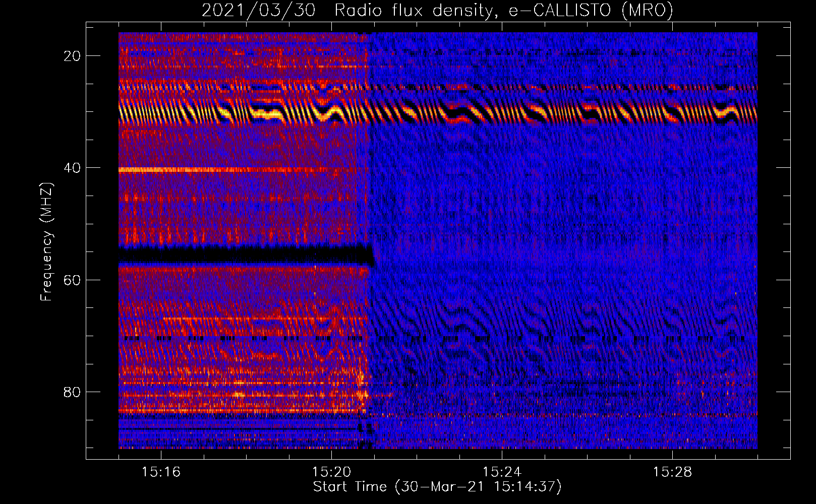Click the 20 MHz frequency tick label
This screenshot has width=816, height=504.
click(73, 56)
